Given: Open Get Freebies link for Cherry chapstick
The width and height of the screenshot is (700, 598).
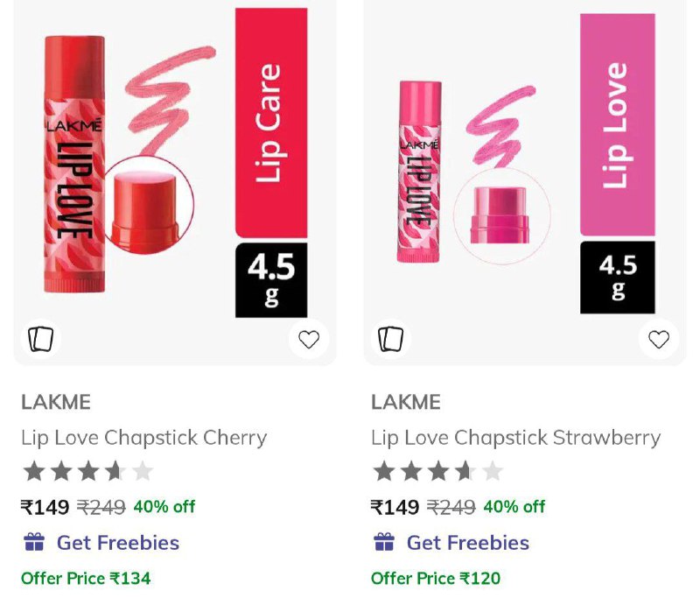Looking at the screenshot, I should (x=118, y=543).
